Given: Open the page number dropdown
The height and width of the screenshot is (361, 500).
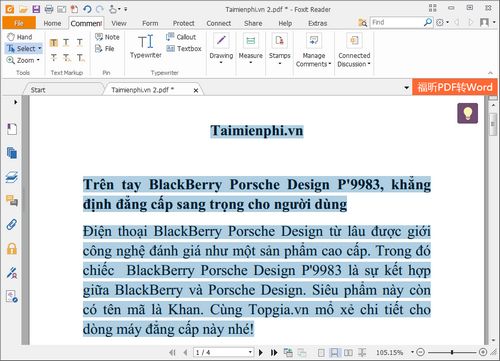Looking at the screenshot, I should [x=250, y=352].
